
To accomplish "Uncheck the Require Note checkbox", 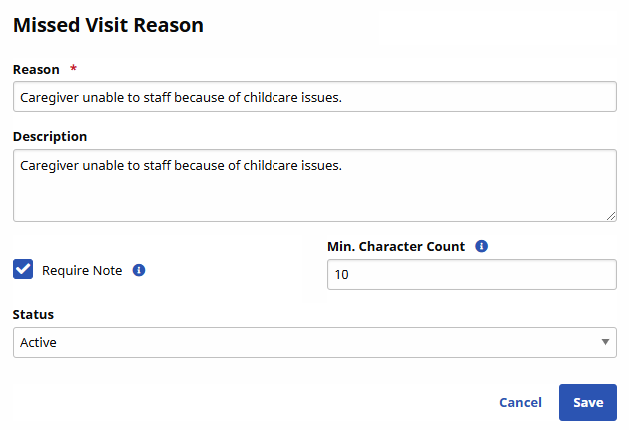I will tap(23, 270).
